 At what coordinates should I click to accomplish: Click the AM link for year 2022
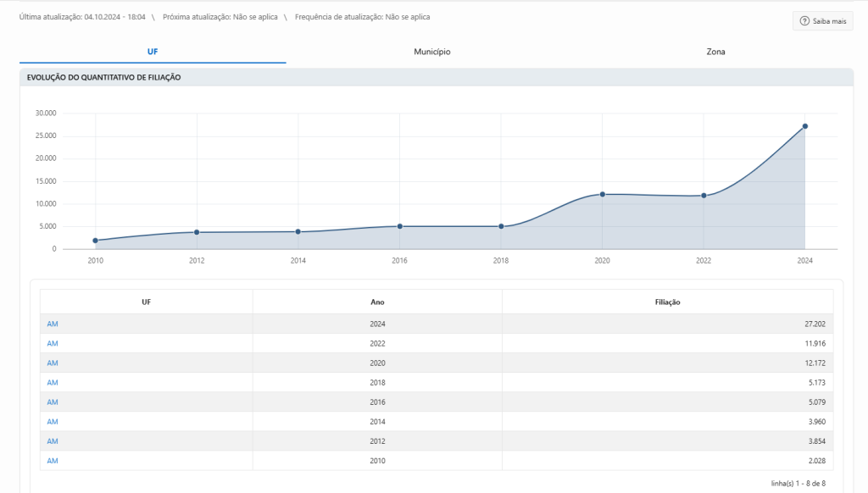click(x=53, y=344)
